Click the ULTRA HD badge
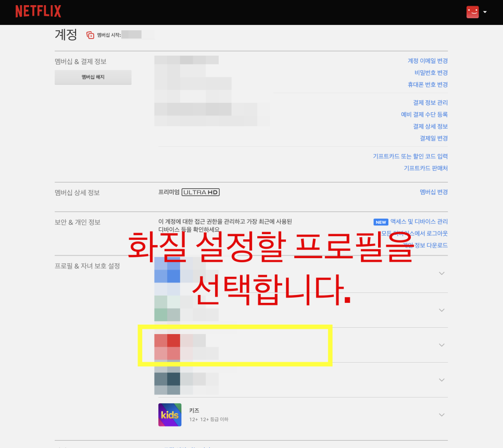503x448 pixels. 200,193
